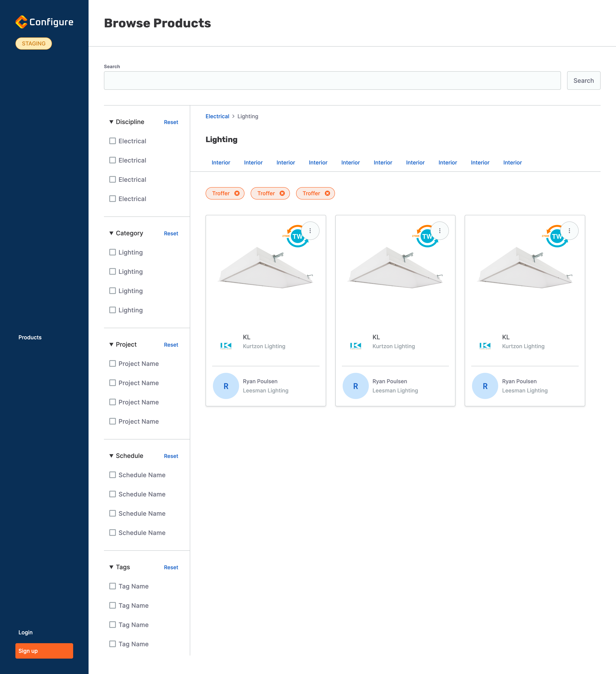Click the R avatar on the middle card
Viewport: 616px width, 674px height.
point(356,386)
